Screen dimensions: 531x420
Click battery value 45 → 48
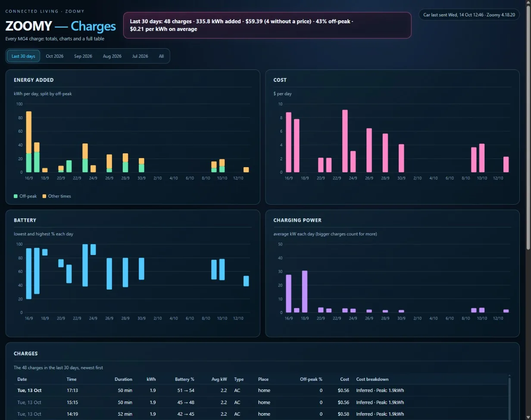(186, 402)
